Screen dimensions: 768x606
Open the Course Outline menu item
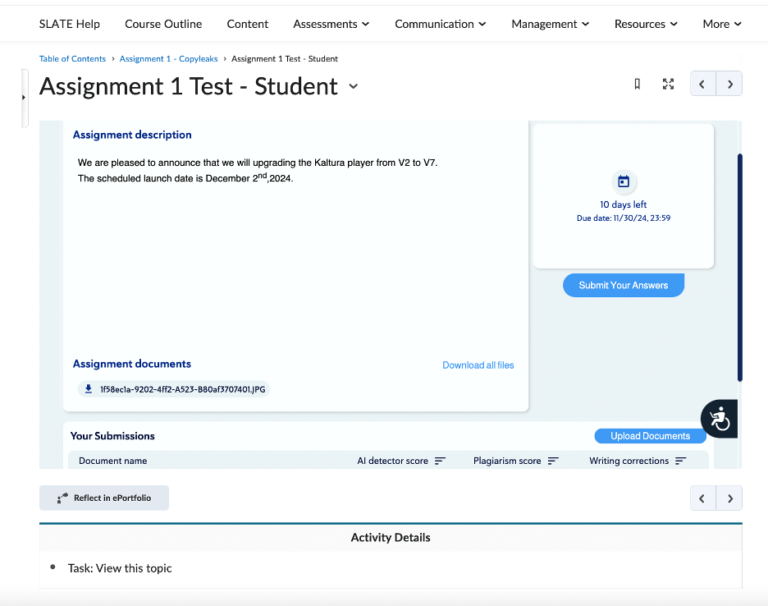163,24
